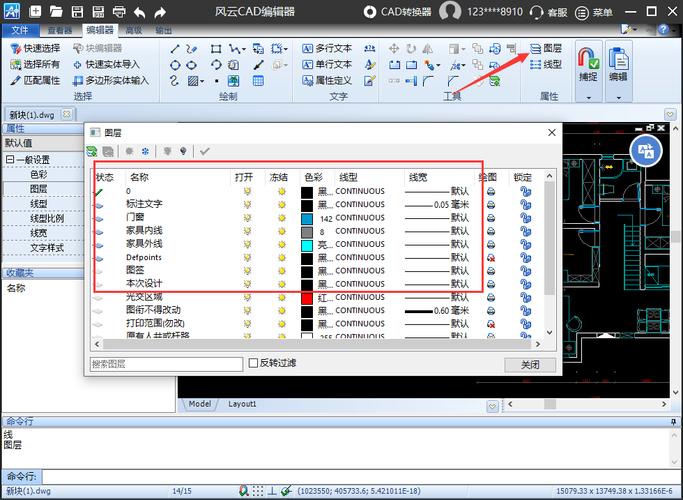Open the blue color swatch of 门窗 layer

tap(307, 218)
